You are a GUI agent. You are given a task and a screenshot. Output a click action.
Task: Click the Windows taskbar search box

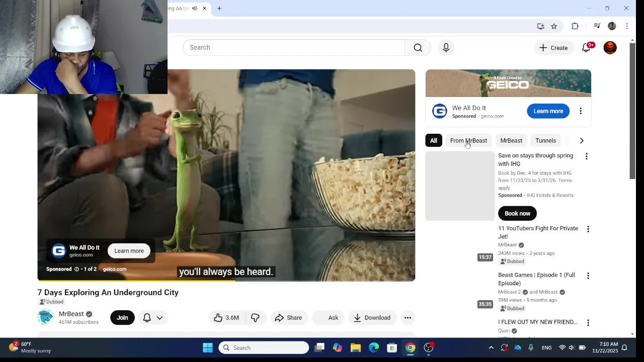pyautogui.click(x=264, y=348)
